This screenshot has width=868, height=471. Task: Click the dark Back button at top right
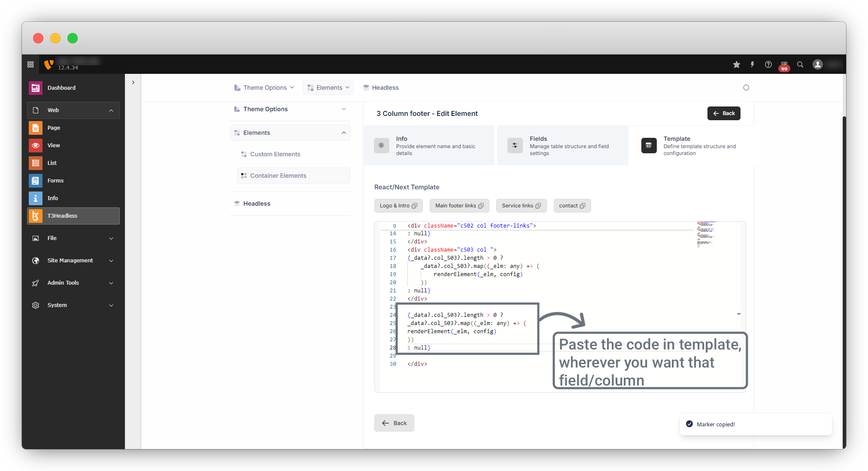tap(724, 113)
